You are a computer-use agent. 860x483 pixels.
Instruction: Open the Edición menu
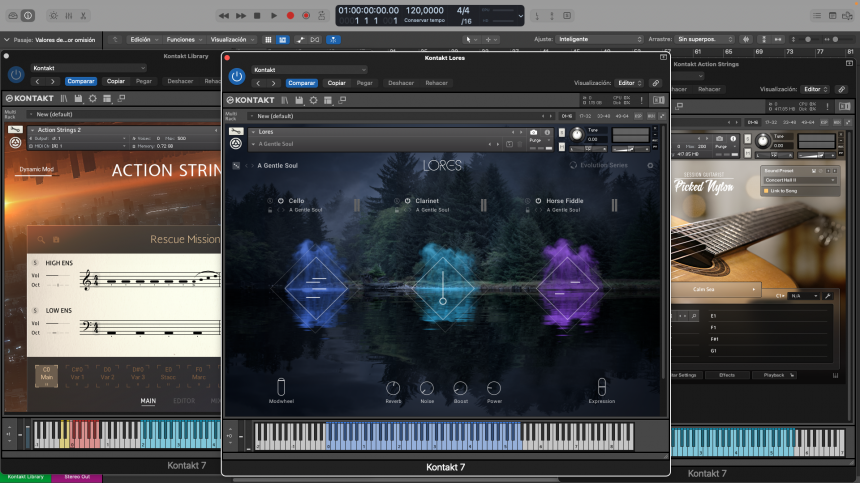point(144,39)
